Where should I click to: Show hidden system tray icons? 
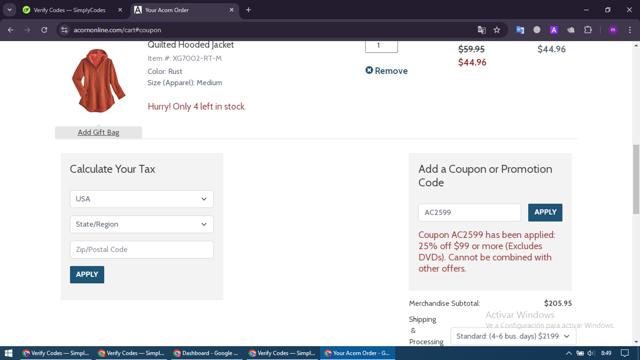click(569, 353)
